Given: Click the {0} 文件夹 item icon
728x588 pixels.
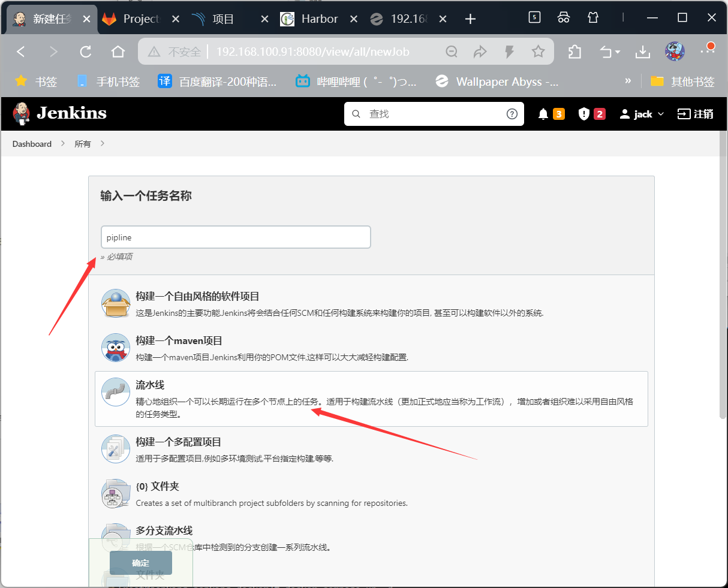Looking at the screenshot, I should point(116,493).
